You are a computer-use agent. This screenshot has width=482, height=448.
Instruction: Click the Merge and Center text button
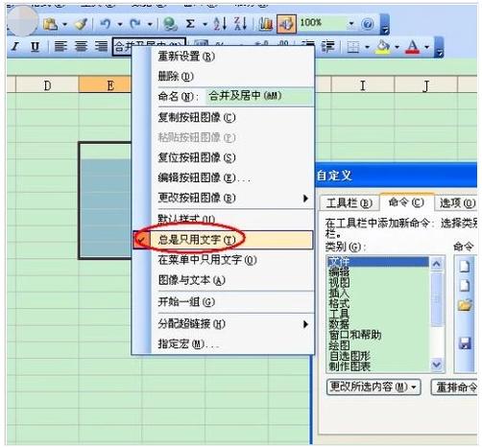149,47
